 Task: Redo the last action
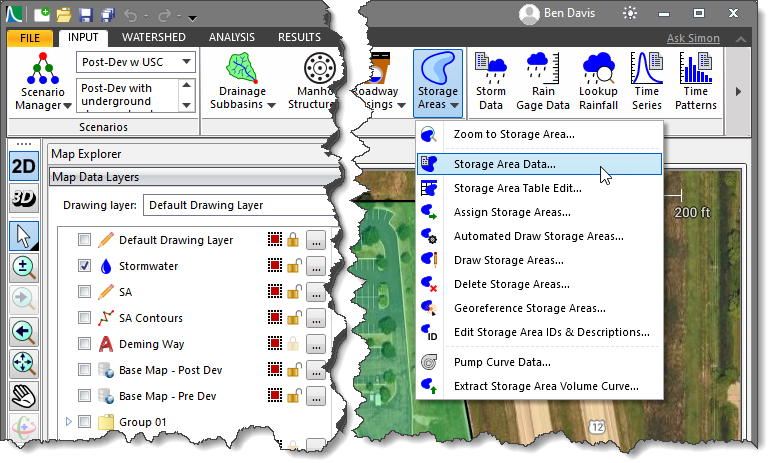point(164,16)
